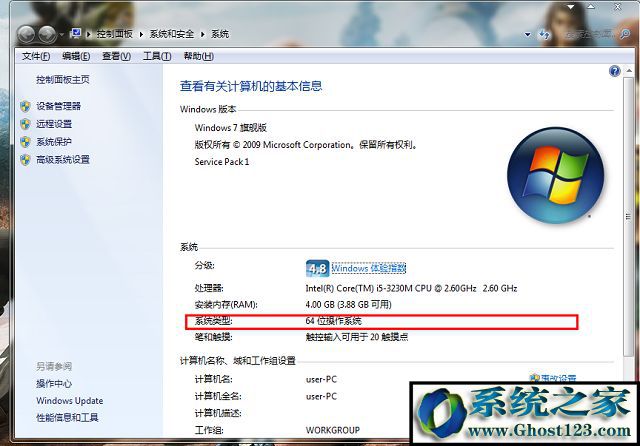Open the 工具(T) menu
Screen dimensions: 640x446
tap(157, 56)
